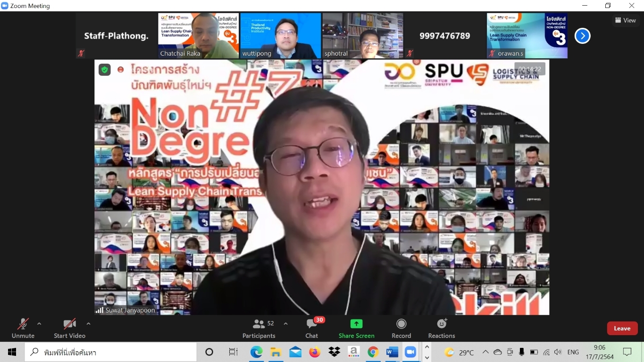Expand hidden system tray icons

tap(485, 352)
